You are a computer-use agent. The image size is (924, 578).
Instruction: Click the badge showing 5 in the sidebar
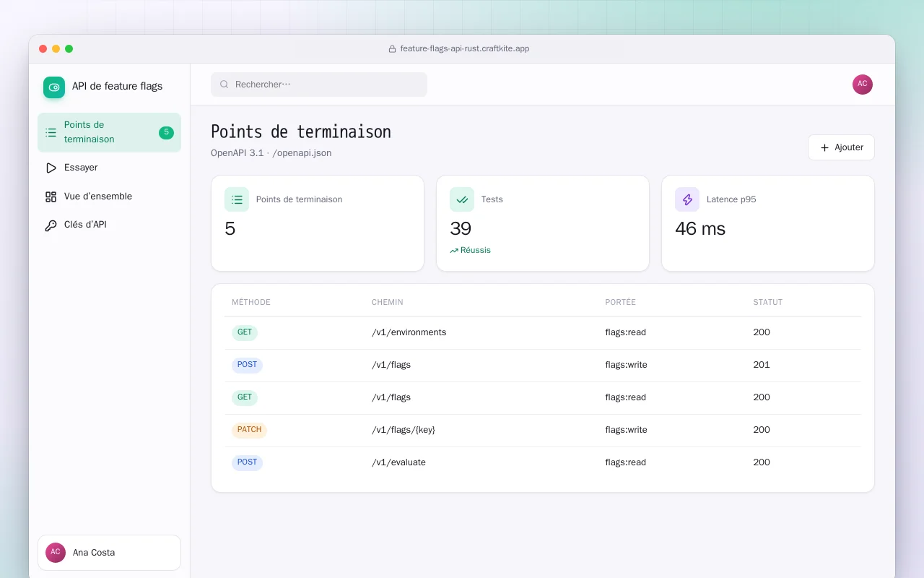pos(166,132)
